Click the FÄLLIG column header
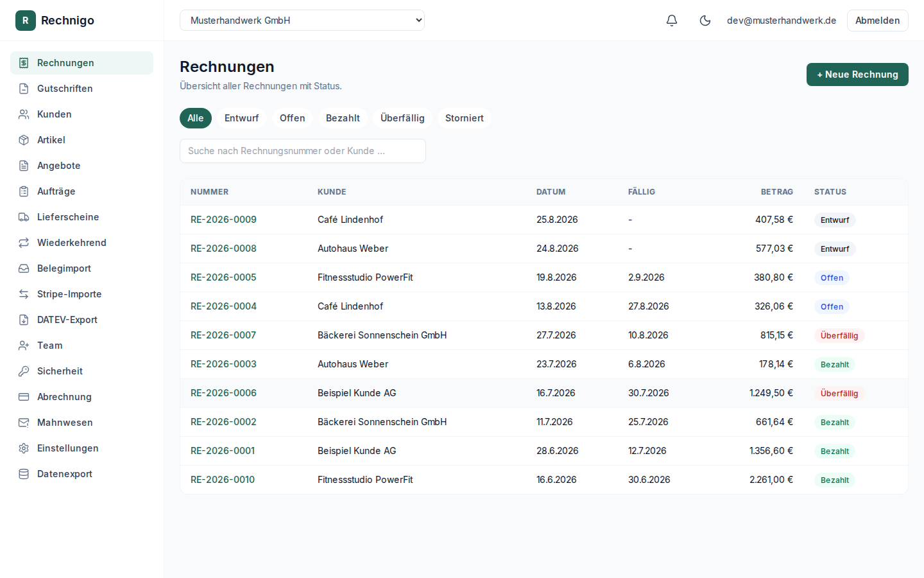Viewport: 924px width, 578px height. click(642, 192)
